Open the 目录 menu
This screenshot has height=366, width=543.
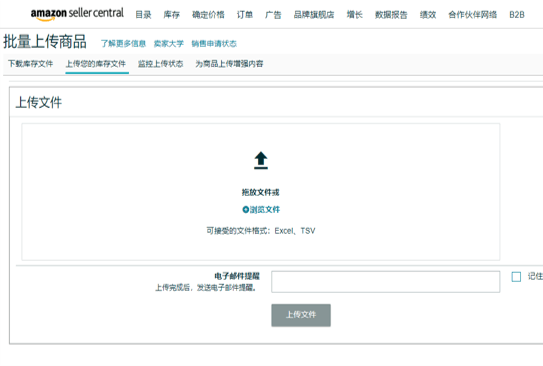tap(143, 15)
